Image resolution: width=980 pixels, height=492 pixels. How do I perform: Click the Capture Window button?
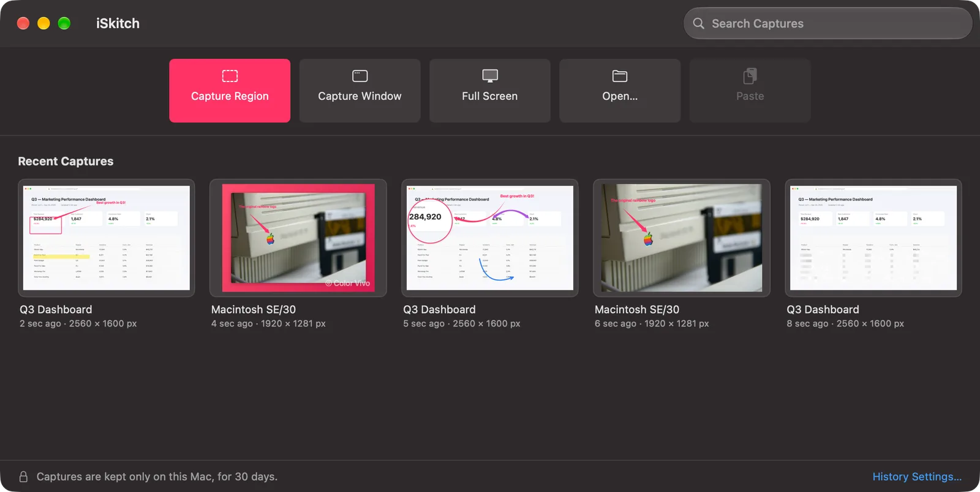pos(360,91)
